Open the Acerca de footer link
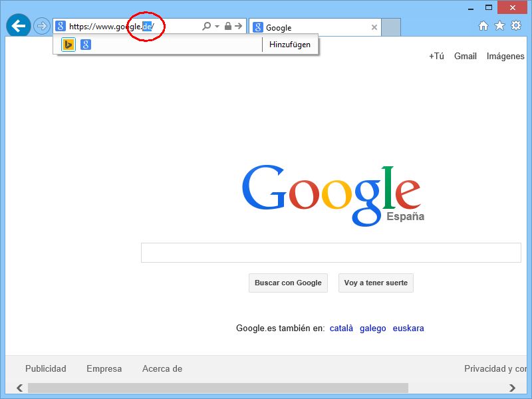 coord(162,369)
